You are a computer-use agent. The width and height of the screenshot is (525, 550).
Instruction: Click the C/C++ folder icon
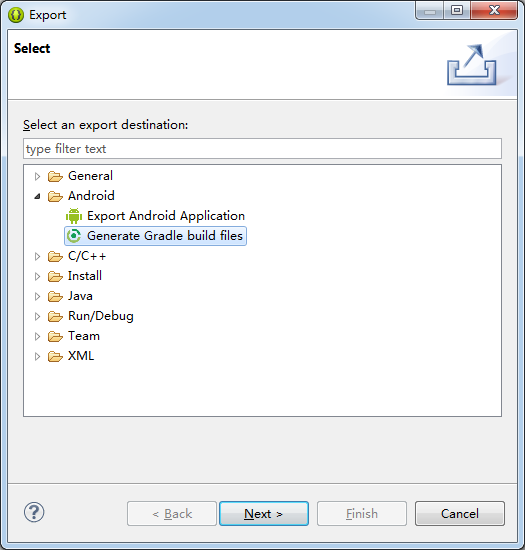[x=55, y=256]
